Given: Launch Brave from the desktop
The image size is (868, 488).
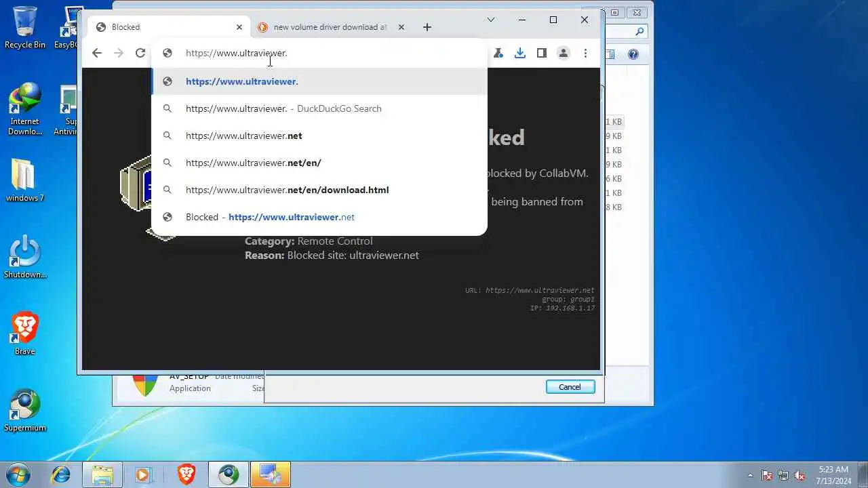Looking at the screenshot, I should 25,333.
